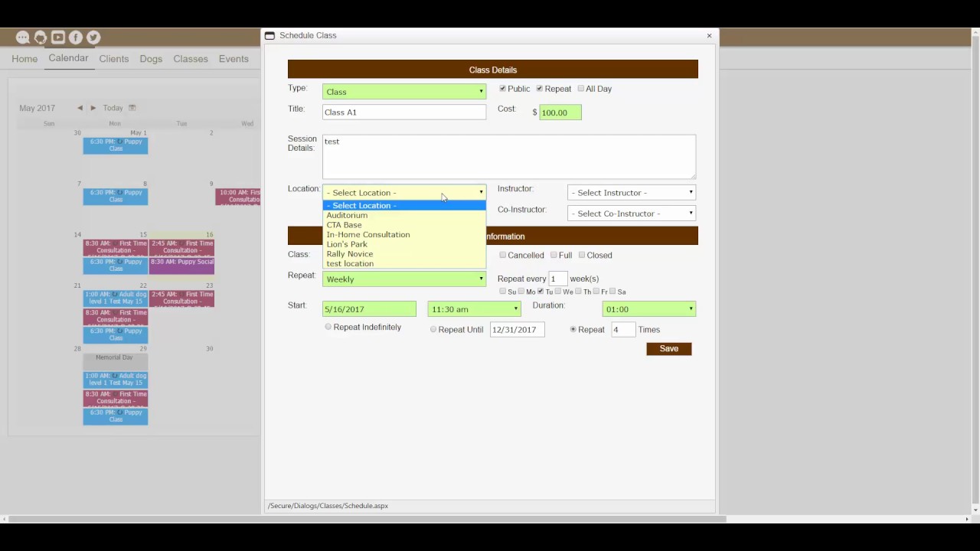Open the Facebook icon link
980x551 pixels.
pyautogui.click(x=76, y=37)
